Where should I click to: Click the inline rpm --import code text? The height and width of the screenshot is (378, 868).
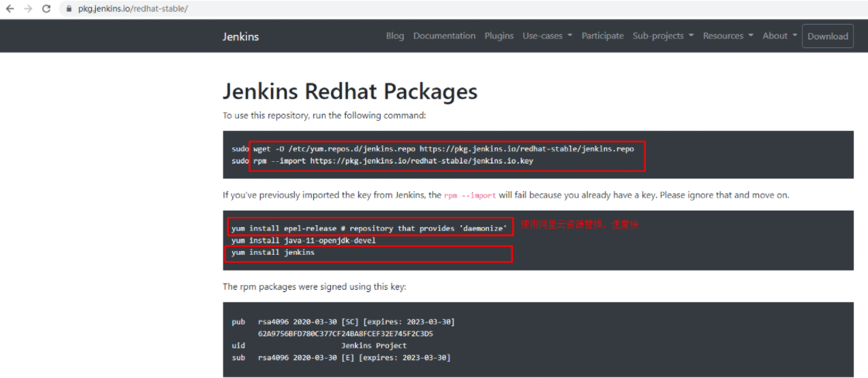(x=470, y=196)
